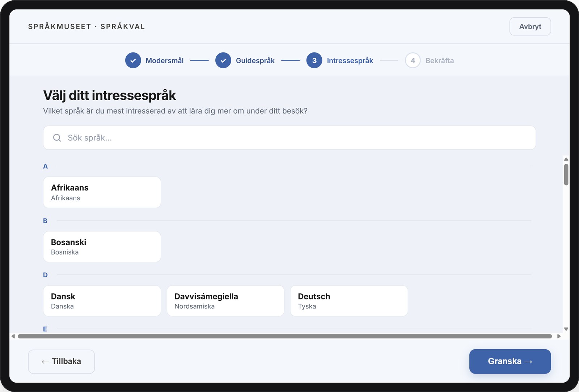The image size is (579, 392).
Task: Go back with the Tillbaka button
Action: coord(62,362)
